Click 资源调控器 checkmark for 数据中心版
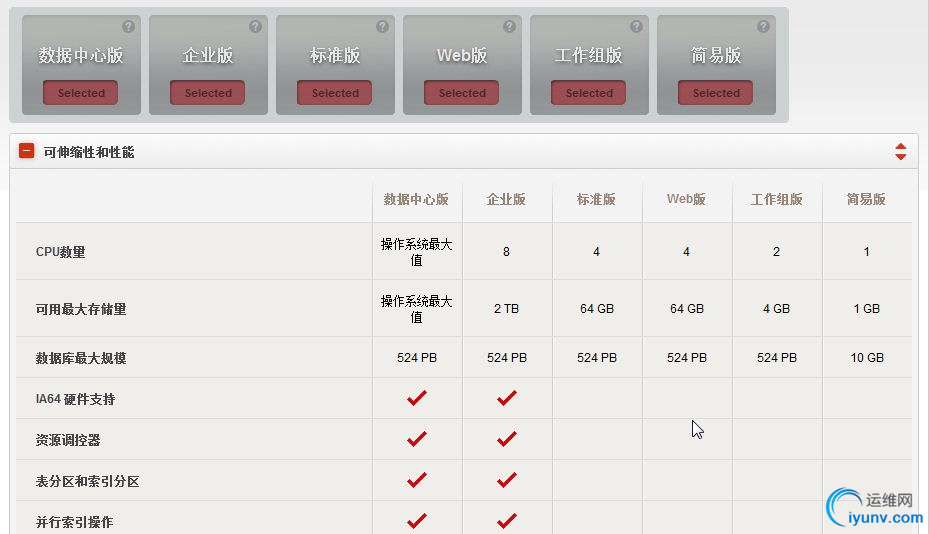The width and height of the screenshot is (929, 534). tap(417, 439)
